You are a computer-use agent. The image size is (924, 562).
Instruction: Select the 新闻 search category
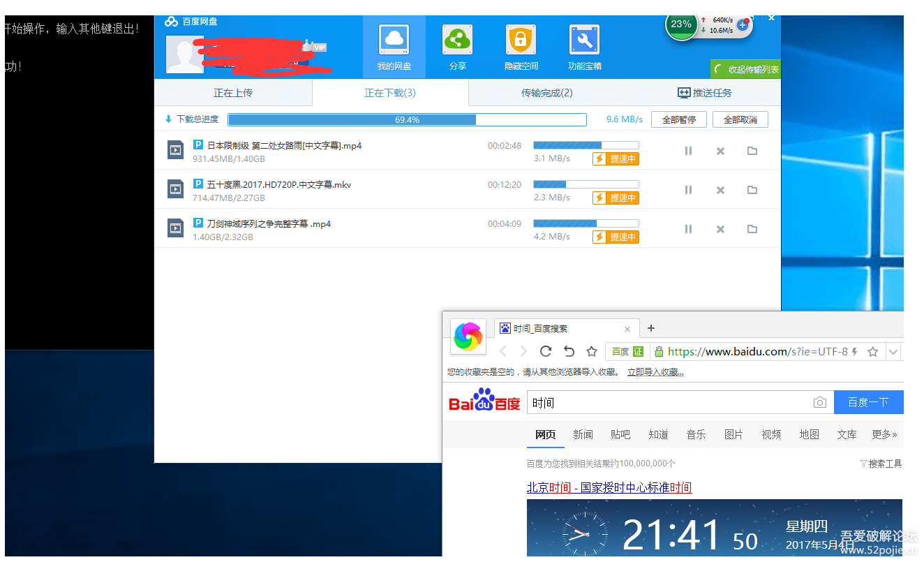pos(583,434)
